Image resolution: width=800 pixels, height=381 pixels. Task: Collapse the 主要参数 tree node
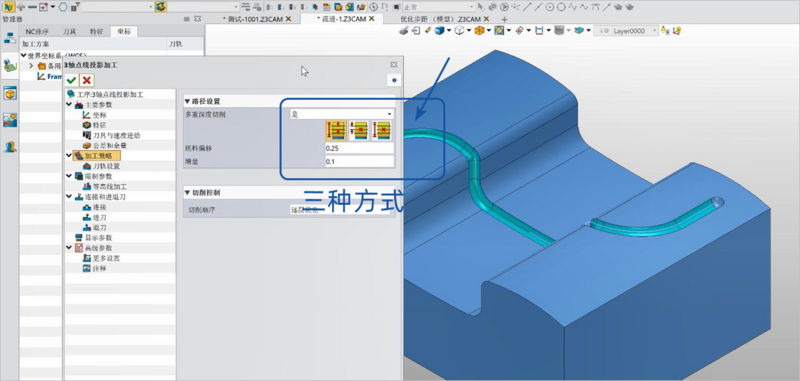[69, 105]
